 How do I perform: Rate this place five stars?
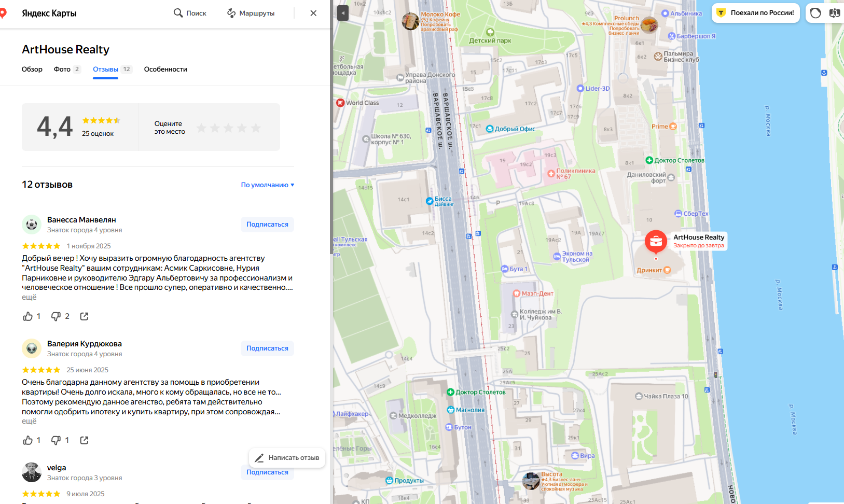[x=256, y=128]
